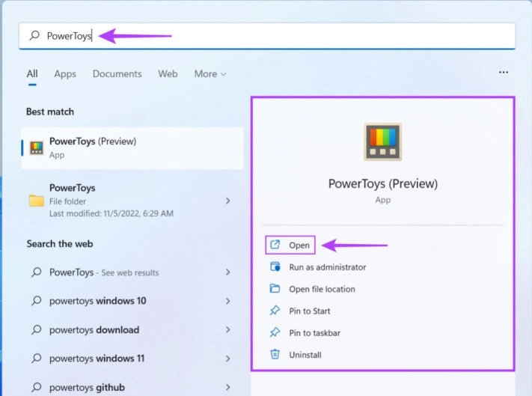Click PowerToys (Preview) title in the details pane
The image size is (532, 396).
(382, 183)
